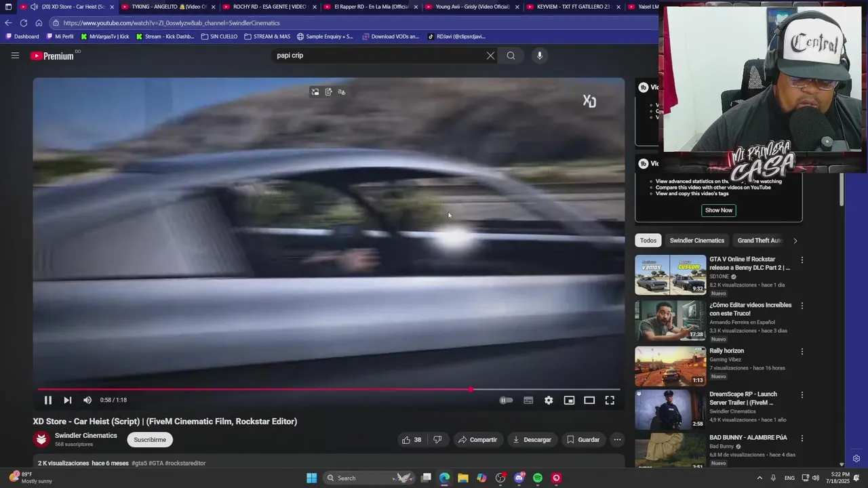Open options for Rally horizon video
This screenshot has height=488, width=868.
pyautogui.click(x=802, y=352)
